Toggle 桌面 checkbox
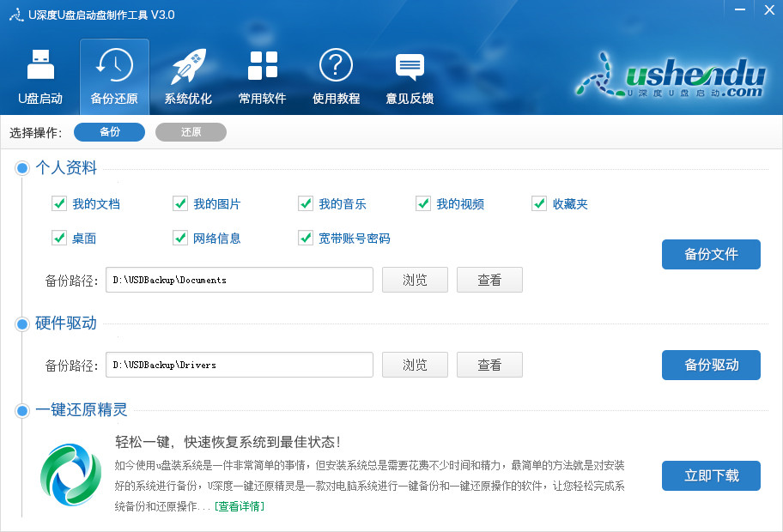Image resolution: width=783 pixels, height=532 pixels. point(59,238)
